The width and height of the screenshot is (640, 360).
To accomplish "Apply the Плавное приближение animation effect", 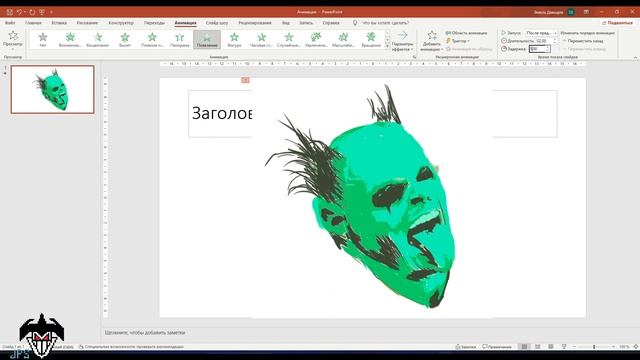I will pyautogui.click(x=152, y=40).
